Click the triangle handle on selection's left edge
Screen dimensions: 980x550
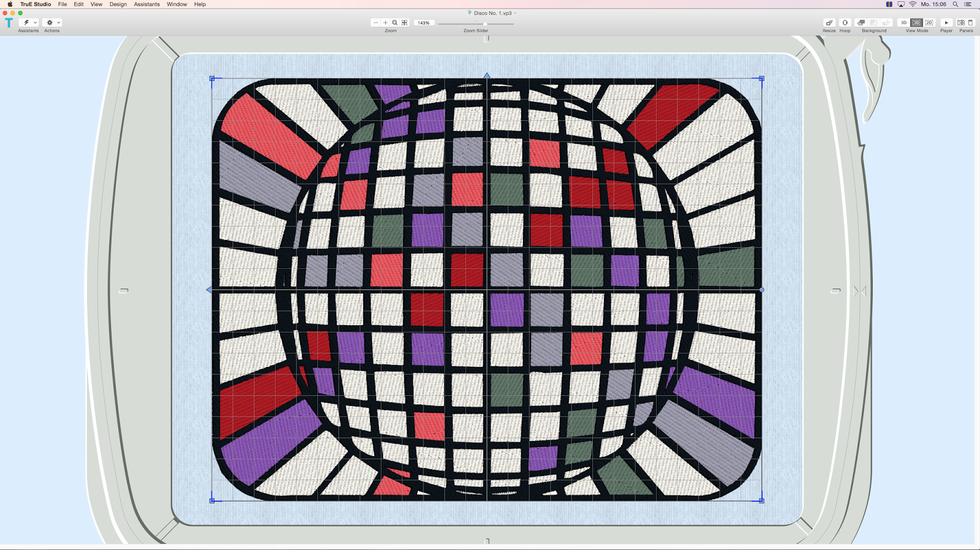209,290
